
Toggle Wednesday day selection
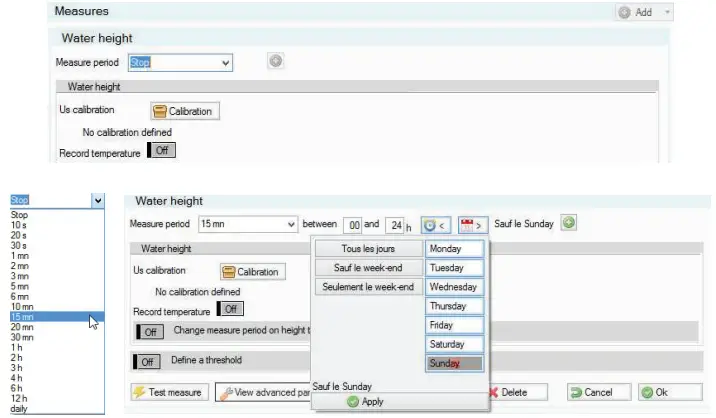pos(454,287)
